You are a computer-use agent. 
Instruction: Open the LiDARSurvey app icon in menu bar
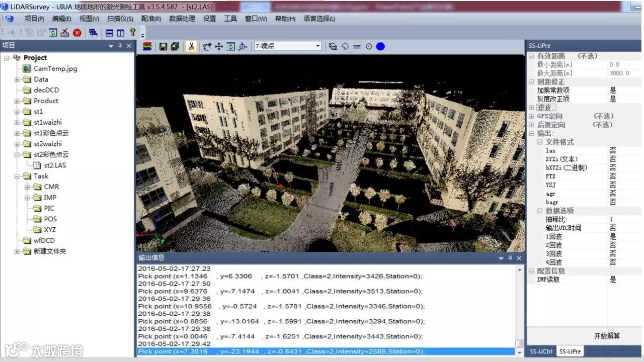pos(9,19)
